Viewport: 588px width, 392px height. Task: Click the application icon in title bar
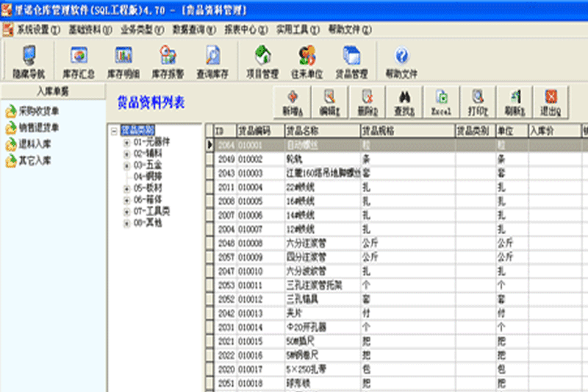point(7,10)
